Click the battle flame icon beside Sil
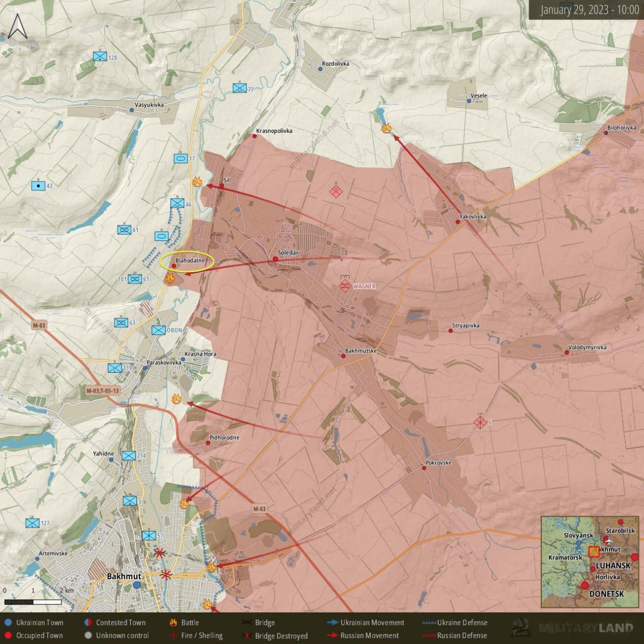This screenshot has height=644, width=644. pyautogui.click(x=197, y=182)
